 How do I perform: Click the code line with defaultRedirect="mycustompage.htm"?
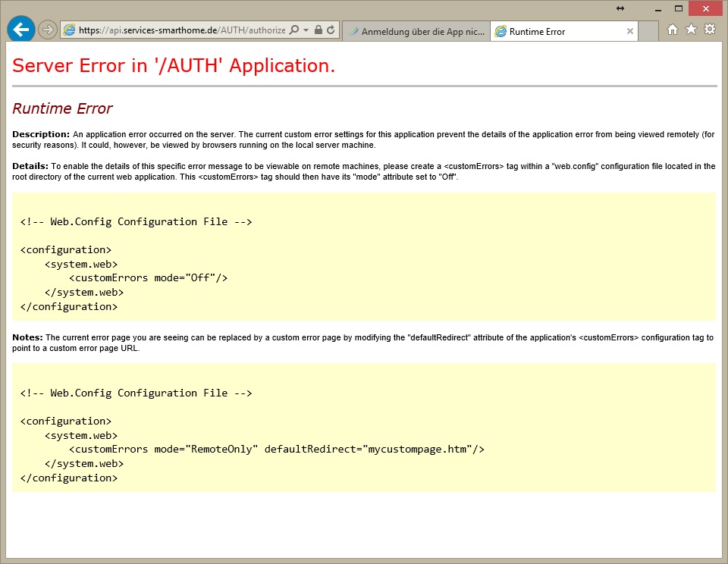277,450
